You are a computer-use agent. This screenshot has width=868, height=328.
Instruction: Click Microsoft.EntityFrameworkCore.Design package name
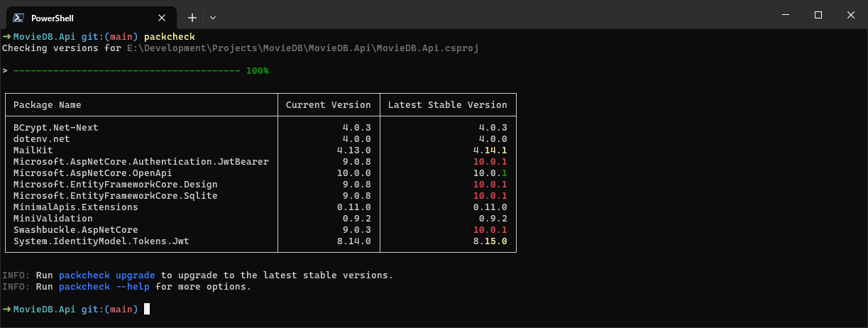pos(116,185)
